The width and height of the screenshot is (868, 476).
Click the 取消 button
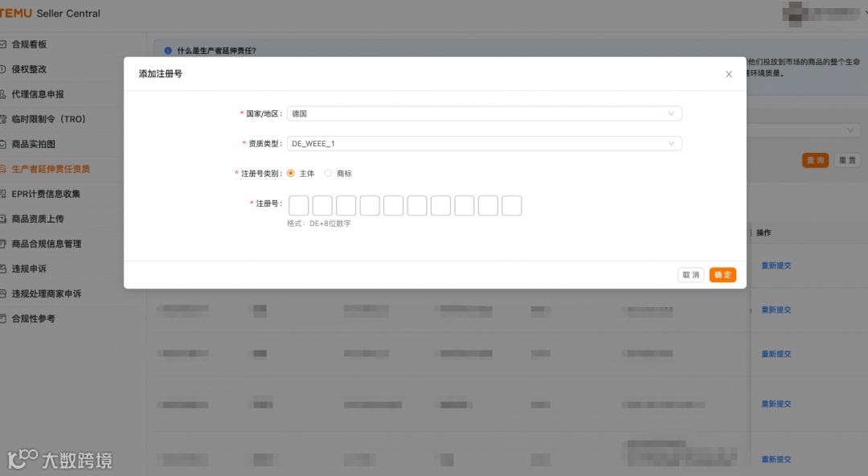pyautogui.click(x=690, y=275)
